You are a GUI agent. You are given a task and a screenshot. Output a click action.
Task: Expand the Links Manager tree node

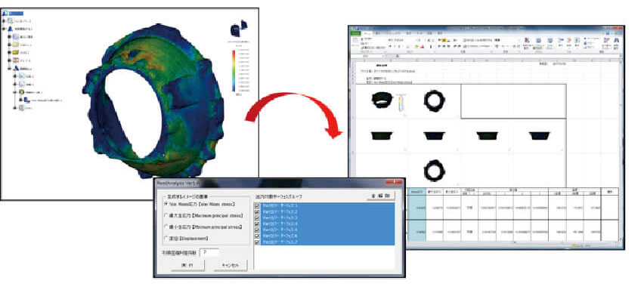tap(4, 20)
